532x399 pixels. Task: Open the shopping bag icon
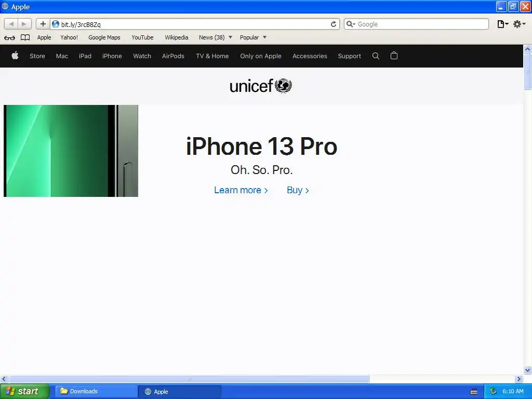coord(394,56)
